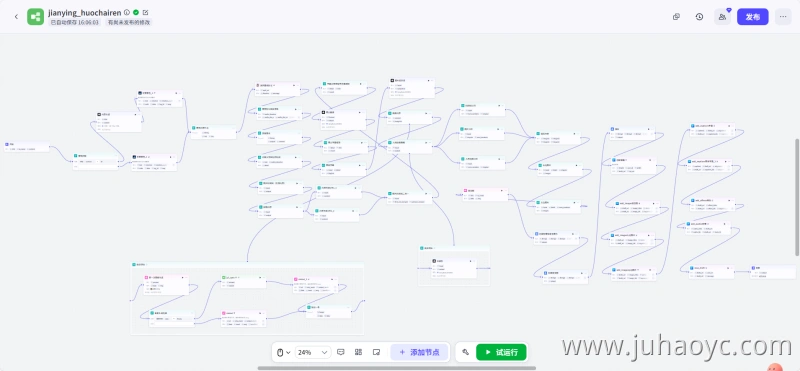Open the workflow info circle icon
800x371 pixels.
click(x=127, y=12)
